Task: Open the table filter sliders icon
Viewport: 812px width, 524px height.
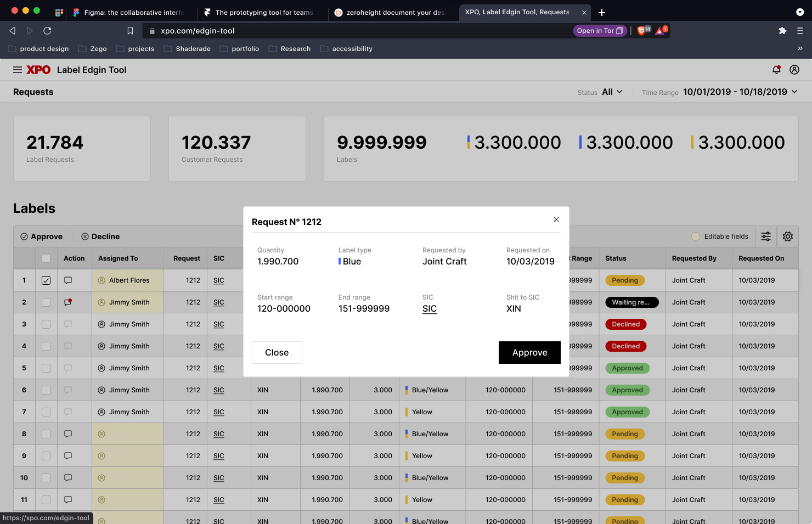Action: [x=766, y=236]
